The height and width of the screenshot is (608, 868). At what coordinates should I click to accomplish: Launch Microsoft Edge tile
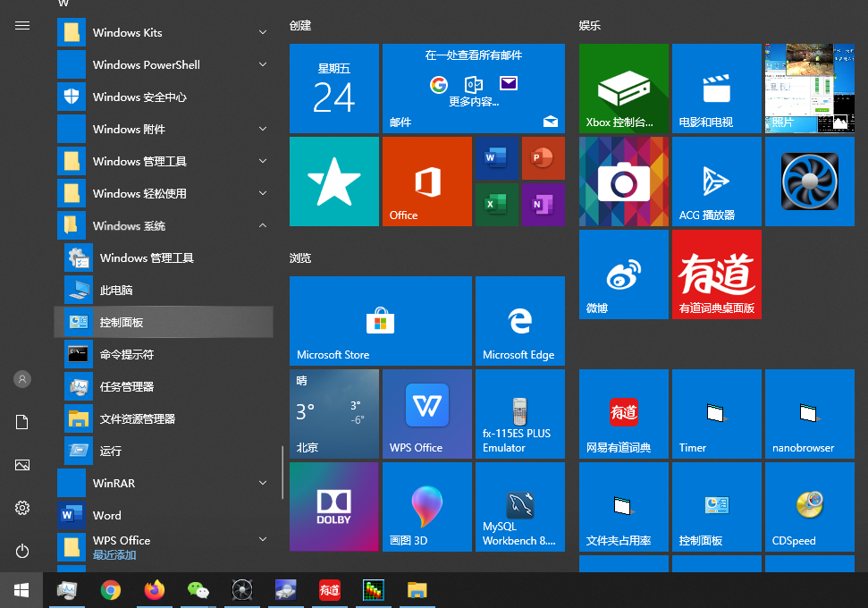520,321
